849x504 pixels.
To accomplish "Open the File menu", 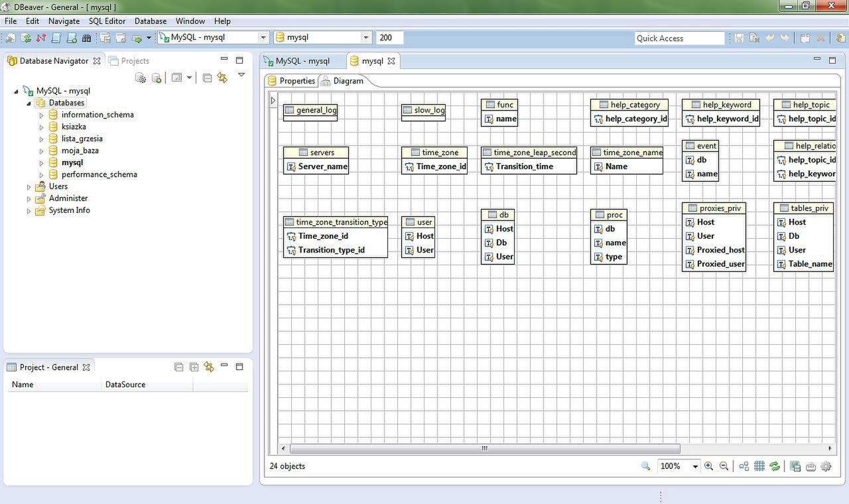I will point(11,21).
